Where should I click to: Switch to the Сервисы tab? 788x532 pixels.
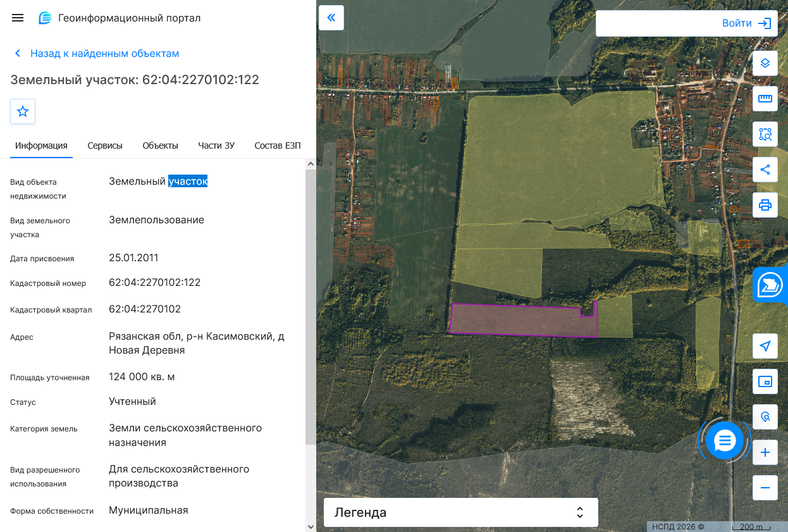click(105, 145)
